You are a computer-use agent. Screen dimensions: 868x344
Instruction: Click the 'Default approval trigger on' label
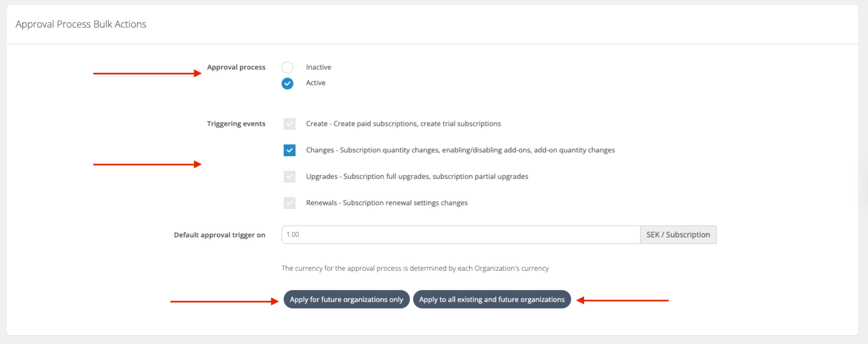click(219, 235)
